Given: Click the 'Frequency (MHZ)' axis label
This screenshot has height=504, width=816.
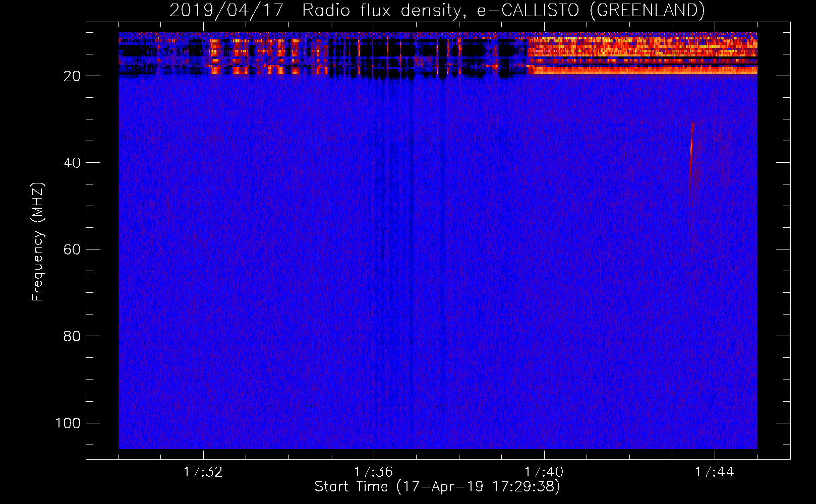Looking at the screenshot, I should [38, 242].
